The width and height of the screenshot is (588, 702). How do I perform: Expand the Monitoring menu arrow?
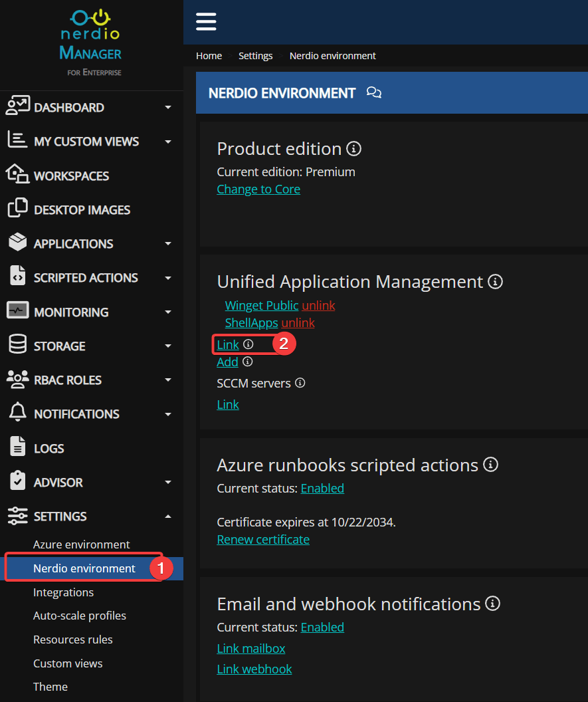[x=168, y=312]
